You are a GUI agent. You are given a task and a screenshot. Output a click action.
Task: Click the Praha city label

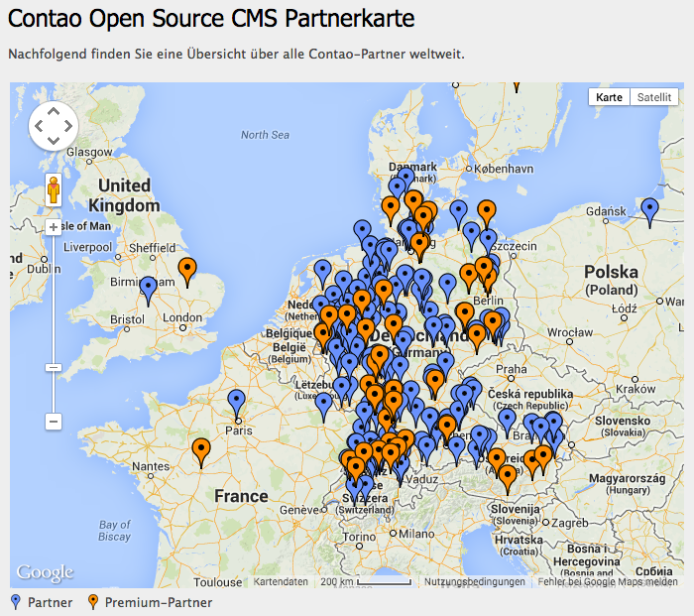click(x=512, y=369)
